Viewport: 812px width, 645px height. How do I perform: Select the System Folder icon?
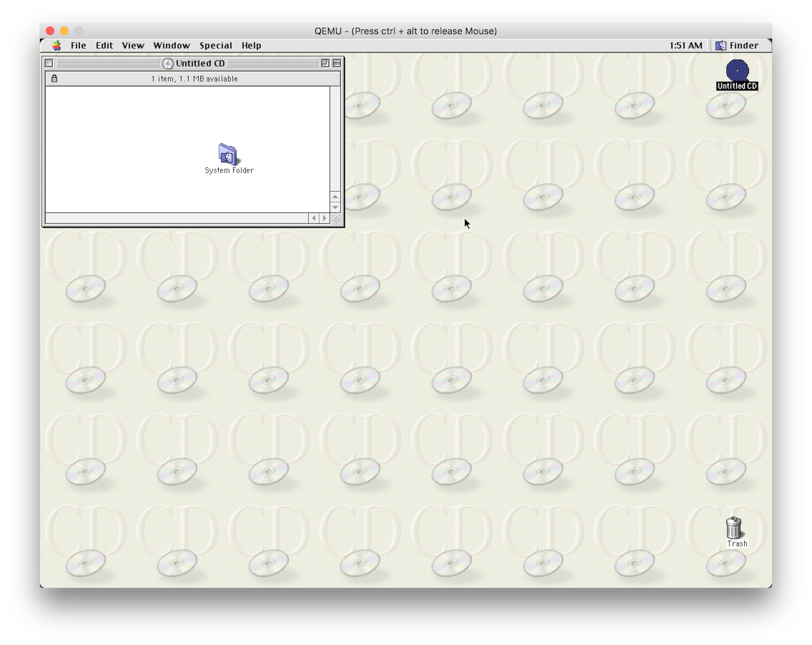pyautogui.click(x=227, y=154)
